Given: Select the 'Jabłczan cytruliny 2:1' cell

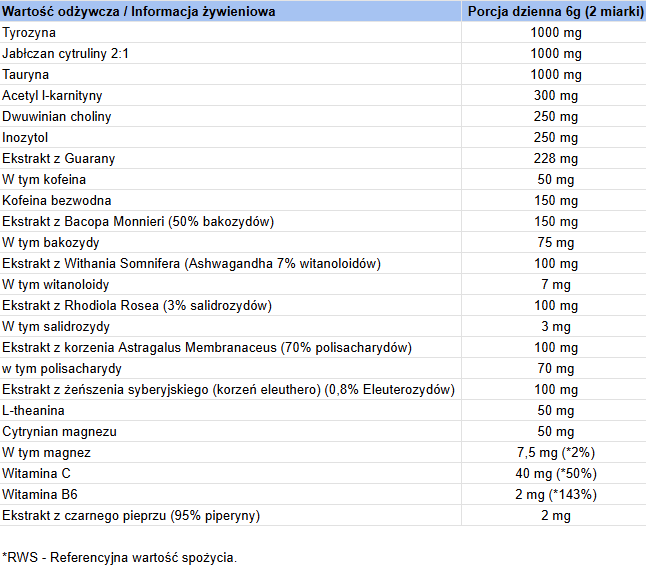Looking at the screenshot, I should coord(66,54).
